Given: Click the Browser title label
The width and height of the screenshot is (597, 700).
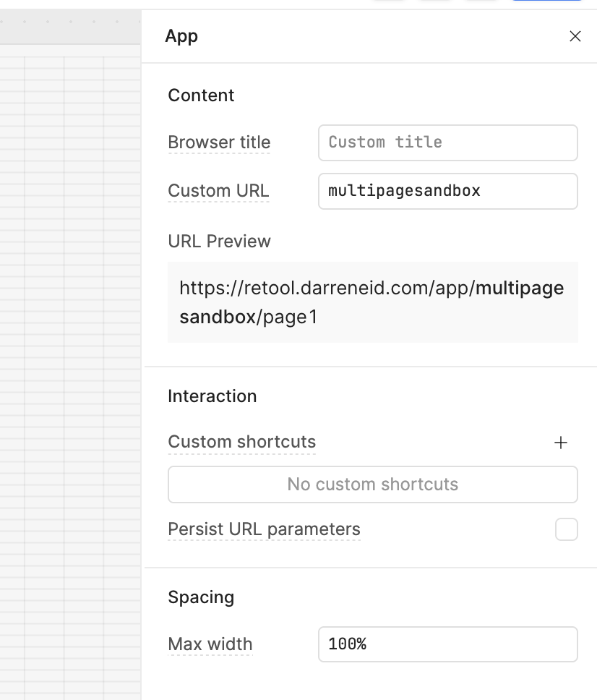Looking at the screenshot, I should [x=219, y=142].
